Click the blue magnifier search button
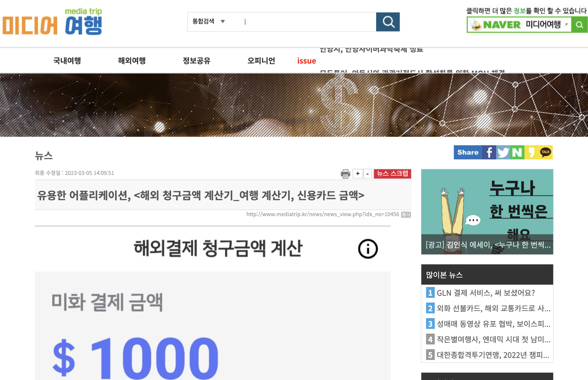 (388, 22)
